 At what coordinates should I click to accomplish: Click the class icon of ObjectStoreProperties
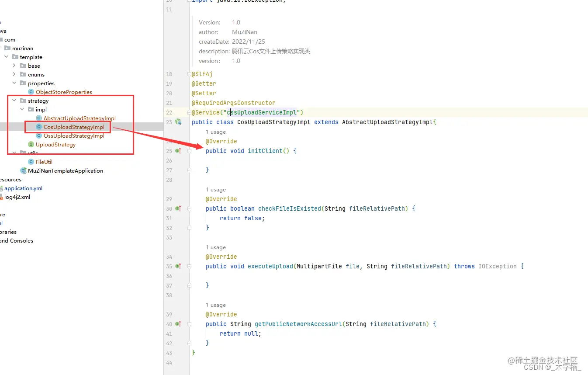[x=31, y=92]
